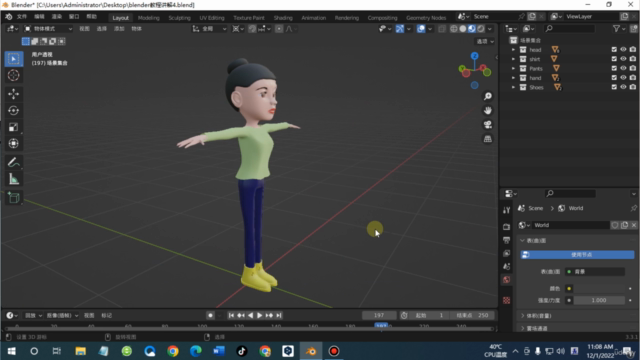Open the Animation workspace tab
Screen dimensions: 640x360
[x=313, y=18]
